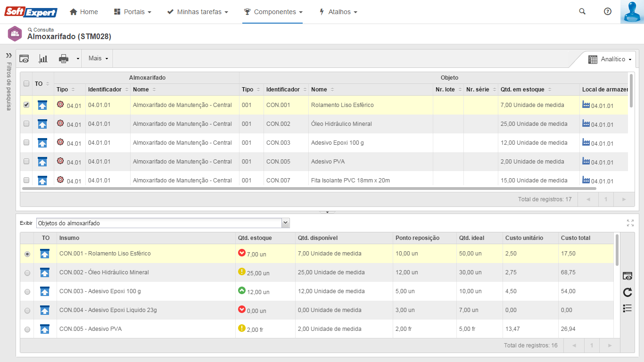Toggle the select-all checkbox in table header
This screenshot has width=644, height=362.
26,83
